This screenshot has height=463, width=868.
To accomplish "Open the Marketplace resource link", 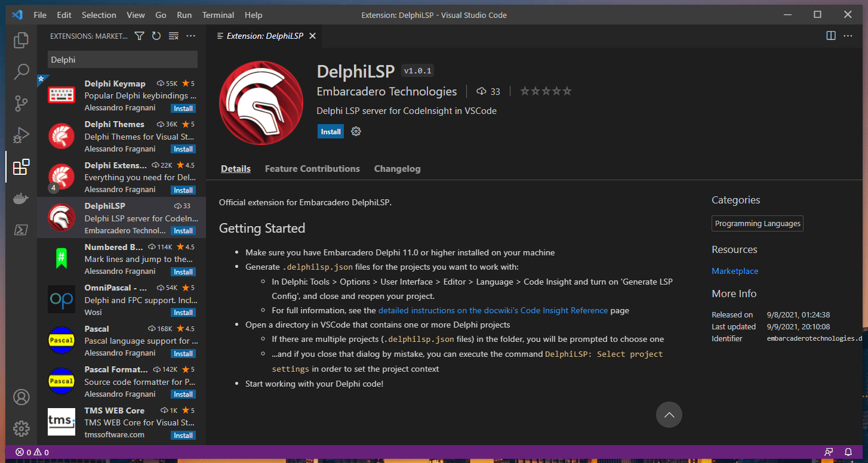I will point(735,271).
